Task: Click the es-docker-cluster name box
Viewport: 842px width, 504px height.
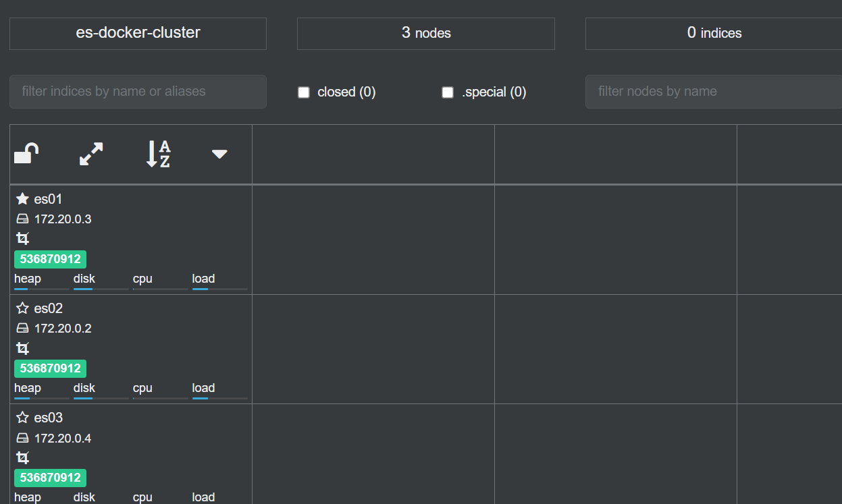Action: (138, 33)
